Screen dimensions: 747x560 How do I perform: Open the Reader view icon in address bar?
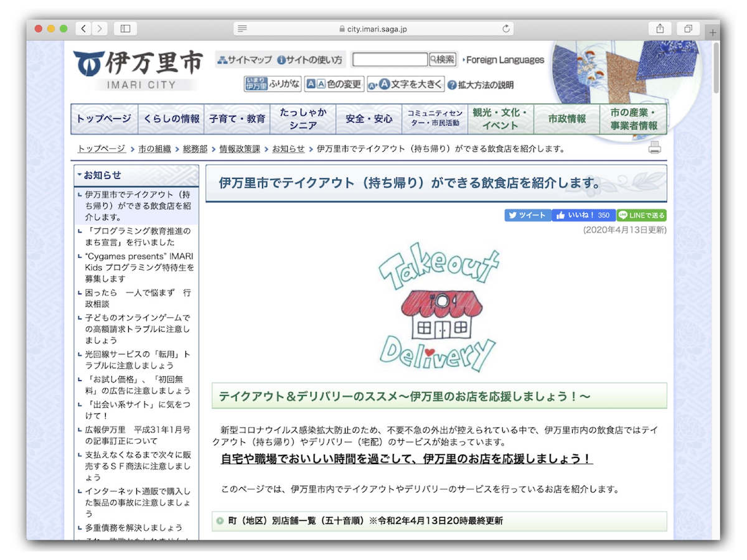tap(243, 29)
